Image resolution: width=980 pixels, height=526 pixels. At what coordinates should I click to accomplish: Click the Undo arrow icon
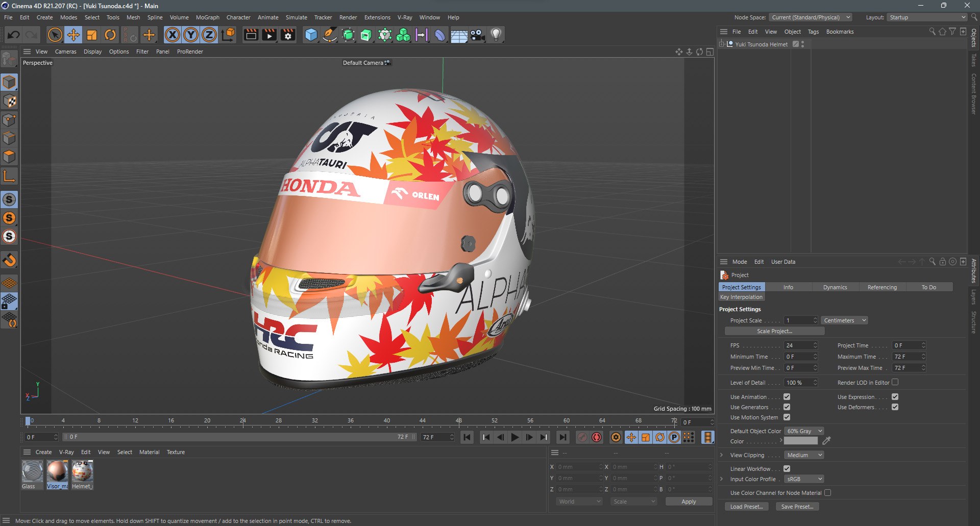(14, 35)
